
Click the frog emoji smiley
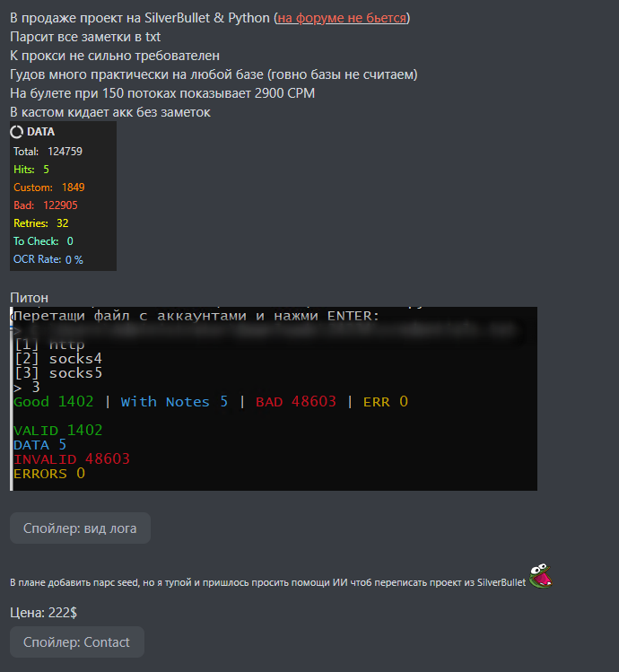click(541, 576)
